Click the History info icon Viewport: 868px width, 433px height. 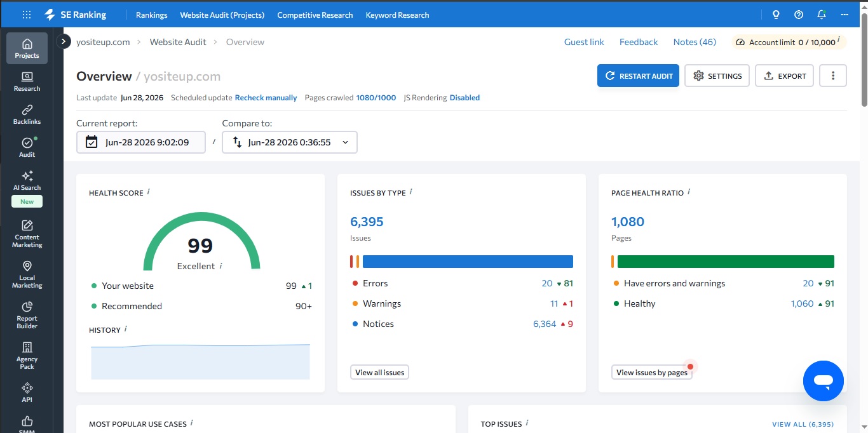tap(126, 329)
